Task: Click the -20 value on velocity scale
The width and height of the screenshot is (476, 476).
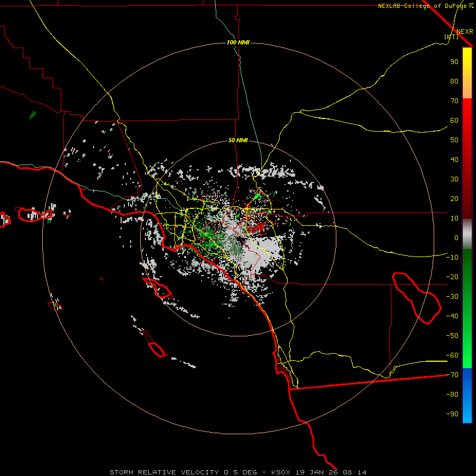Action: (452, 277)
